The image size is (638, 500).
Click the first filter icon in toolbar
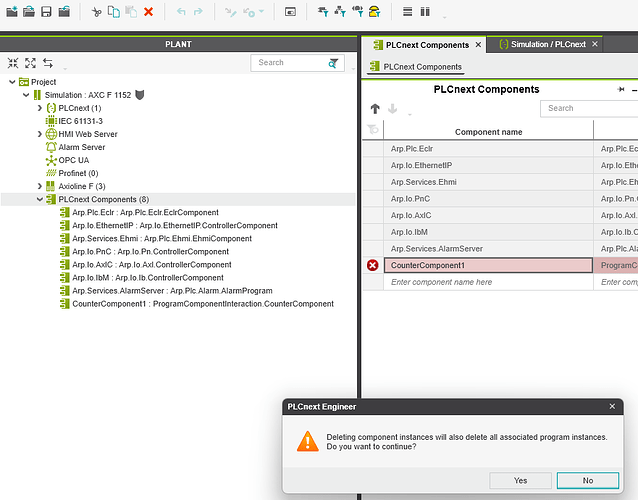[x=323, y=12]
